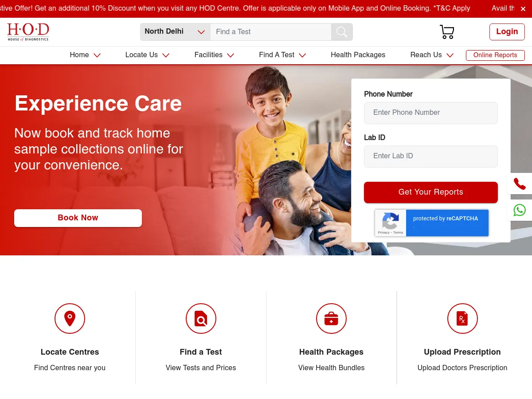
Task: Select the Health Packages menu item
Action: click(358, 55)
